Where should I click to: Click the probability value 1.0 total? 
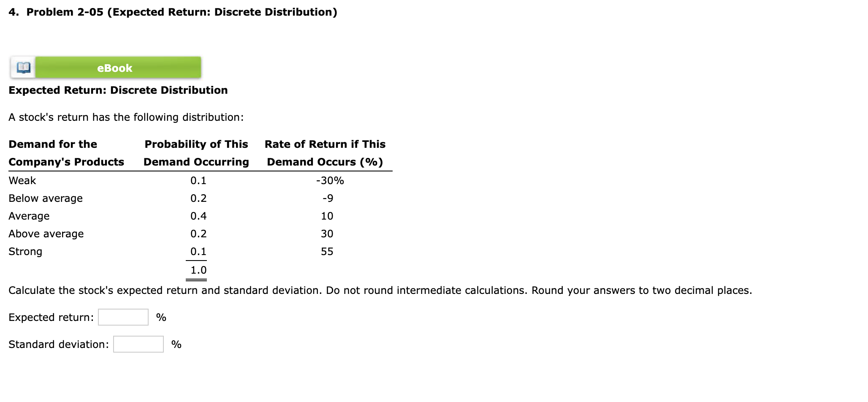coord(198,269)
